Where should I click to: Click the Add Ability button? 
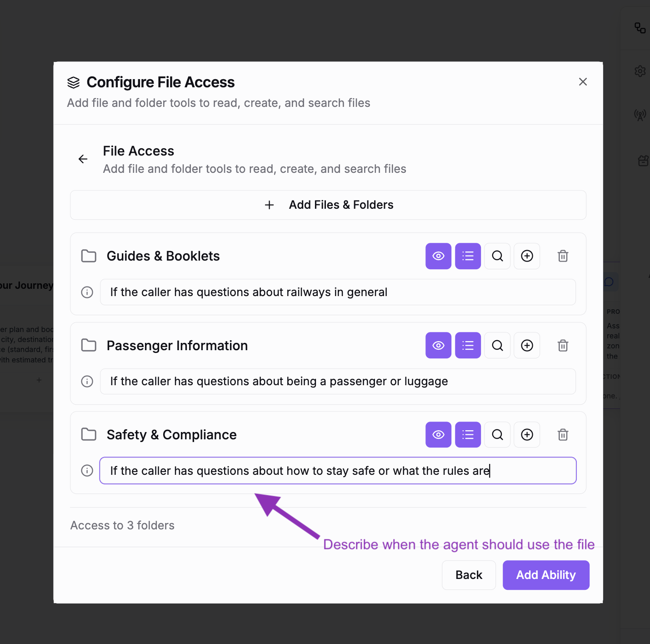tap(546, 575)
